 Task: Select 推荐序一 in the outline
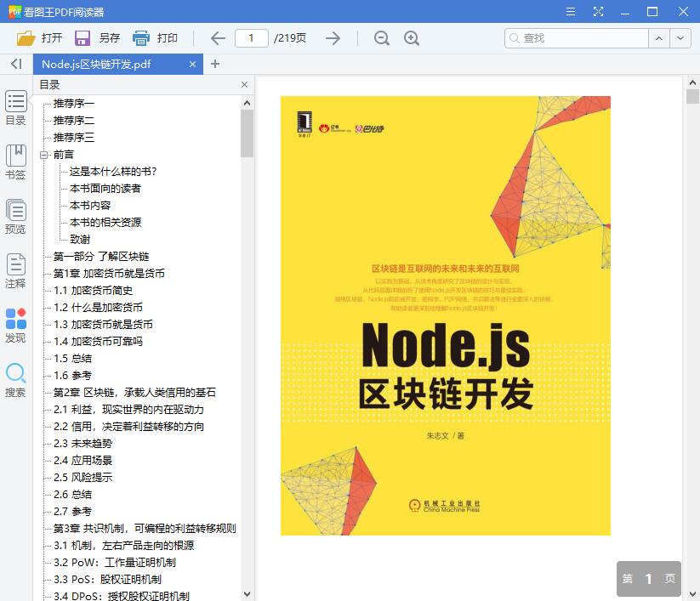coord(74,104)
